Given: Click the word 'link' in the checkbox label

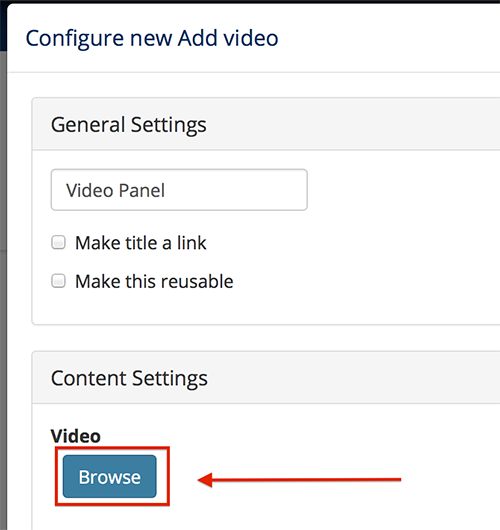Looking at the screenshot, I should (192, 243).
